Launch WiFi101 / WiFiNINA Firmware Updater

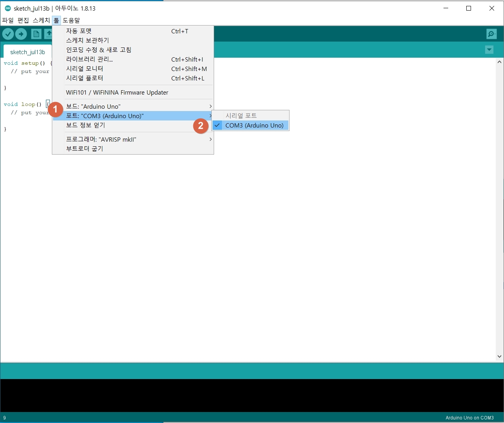tap(133, 93)
